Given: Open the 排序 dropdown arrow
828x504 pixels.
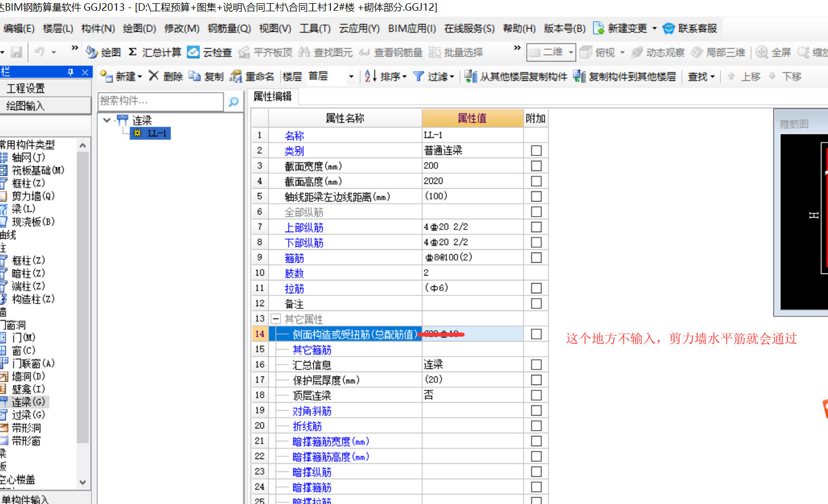Looking at the screenshot, I should (404, 77).
